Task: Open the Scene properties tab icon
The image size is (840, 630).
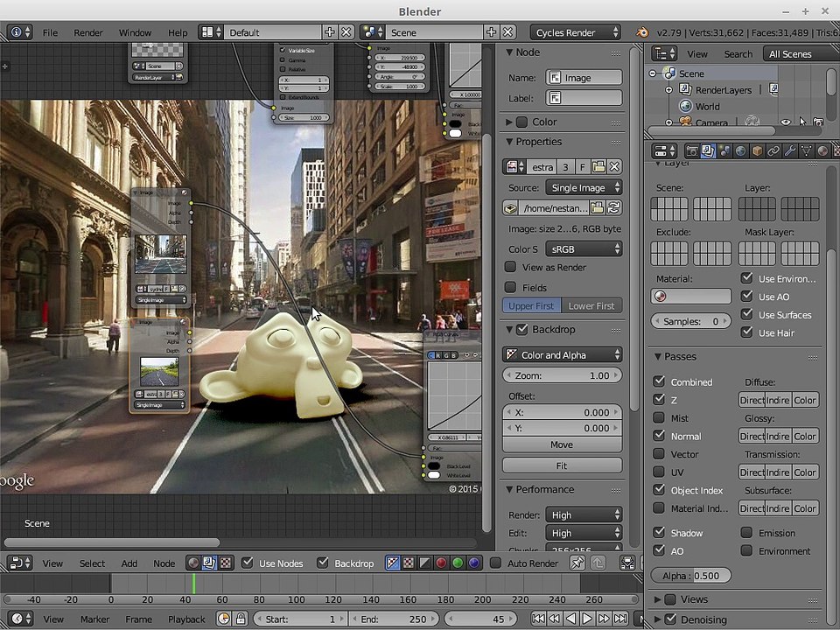Action: 724,151
